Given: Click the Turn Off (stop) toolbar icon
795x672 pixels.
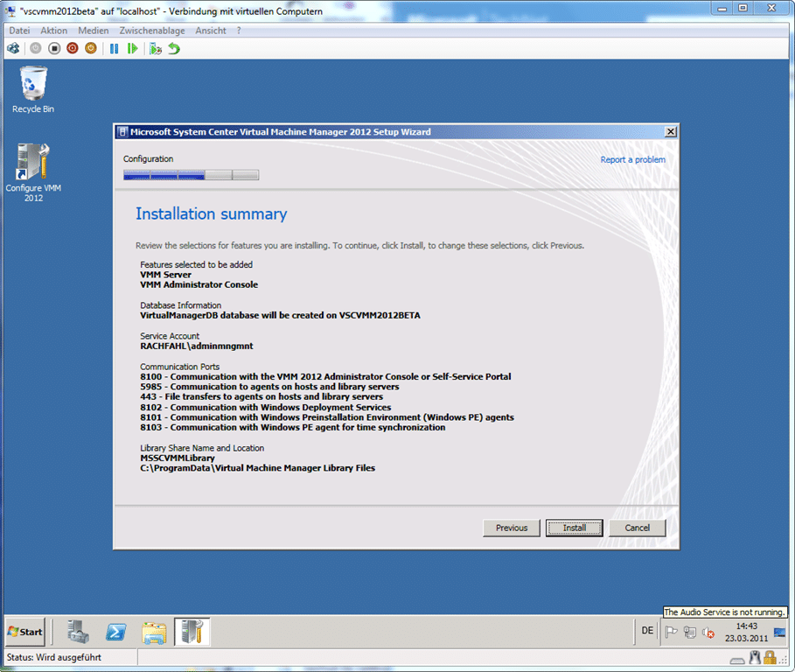Looking at the screenshot, I should click(54, 49).
